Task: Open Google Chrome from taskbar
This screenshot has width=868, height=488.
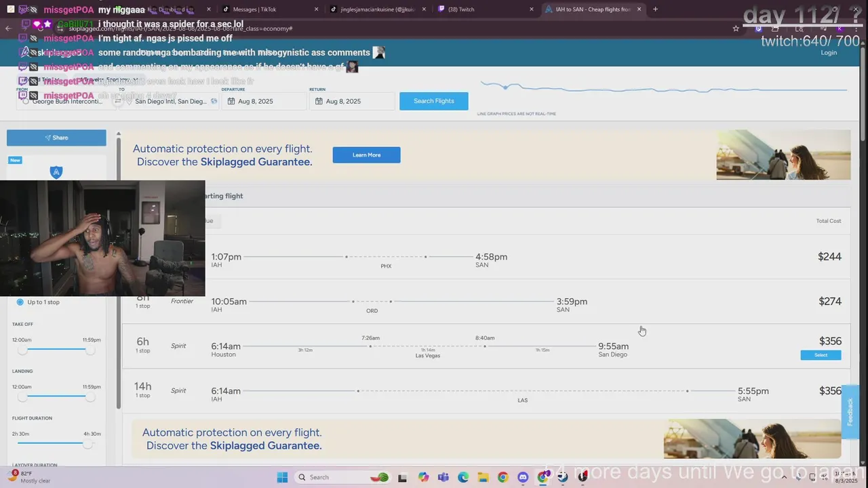Action: click(x=502, y=477)
